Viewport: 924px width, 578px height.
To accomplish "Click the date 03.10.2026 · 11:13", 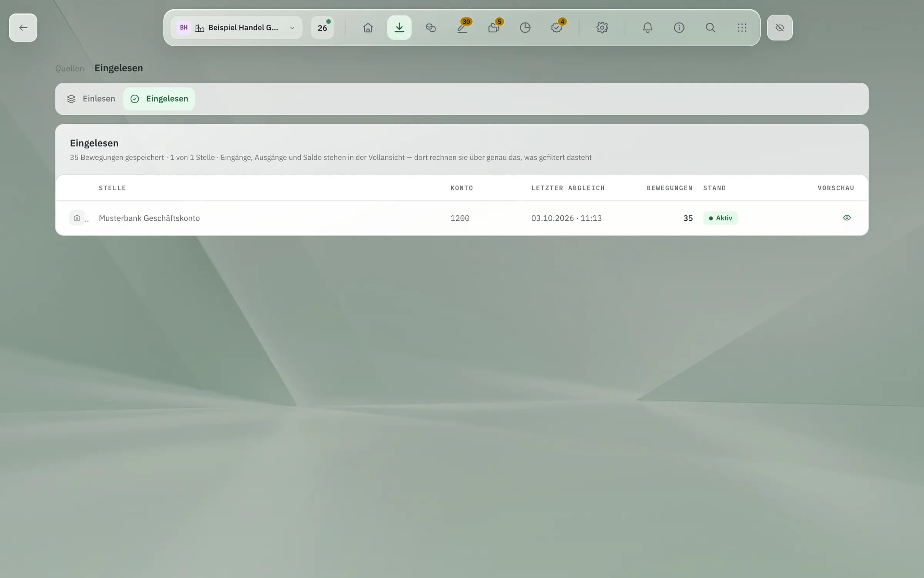I will click(x=566, y=218).
